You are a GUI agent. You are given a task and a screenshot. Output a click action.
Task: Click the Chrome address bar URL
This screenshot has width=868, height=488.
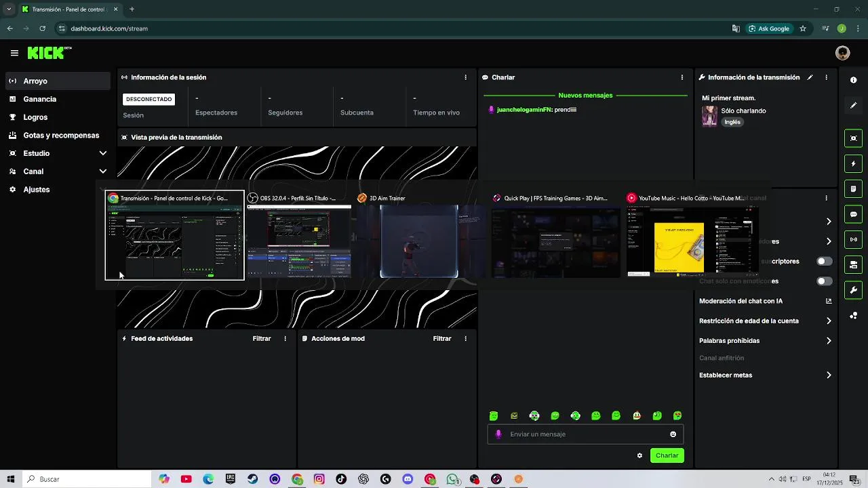(x=109, y=28)
